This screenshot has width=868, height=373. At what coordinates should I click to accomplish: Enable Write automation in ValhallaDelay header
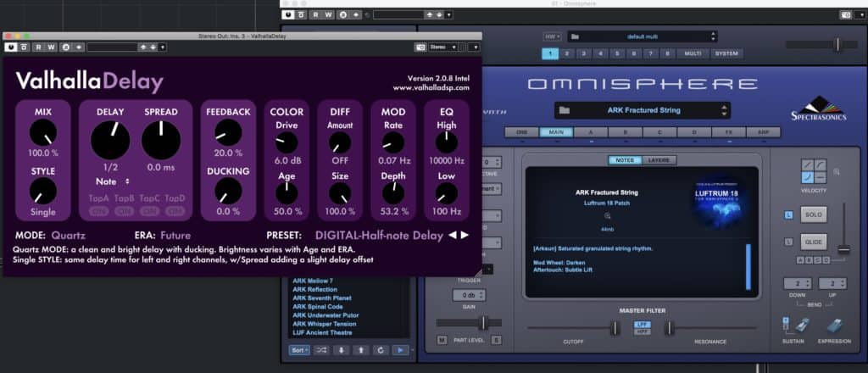coord(51,47)
